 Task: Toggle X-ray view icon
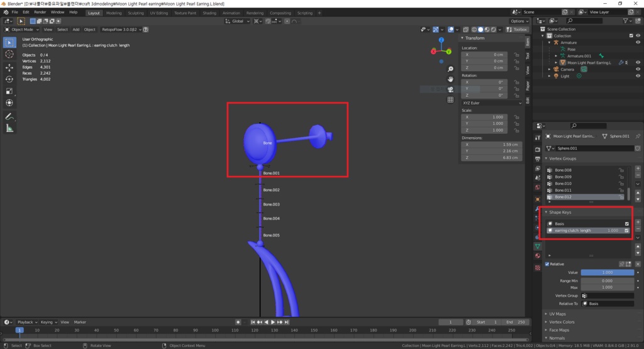[x=466, y=30]
